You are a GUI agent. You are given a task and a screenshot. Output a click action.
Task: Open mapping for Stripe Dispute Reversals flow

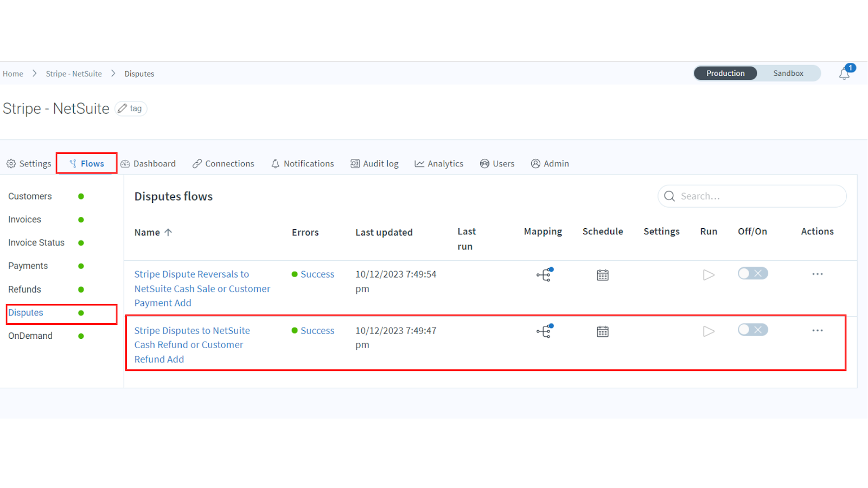tap(544, 275)
